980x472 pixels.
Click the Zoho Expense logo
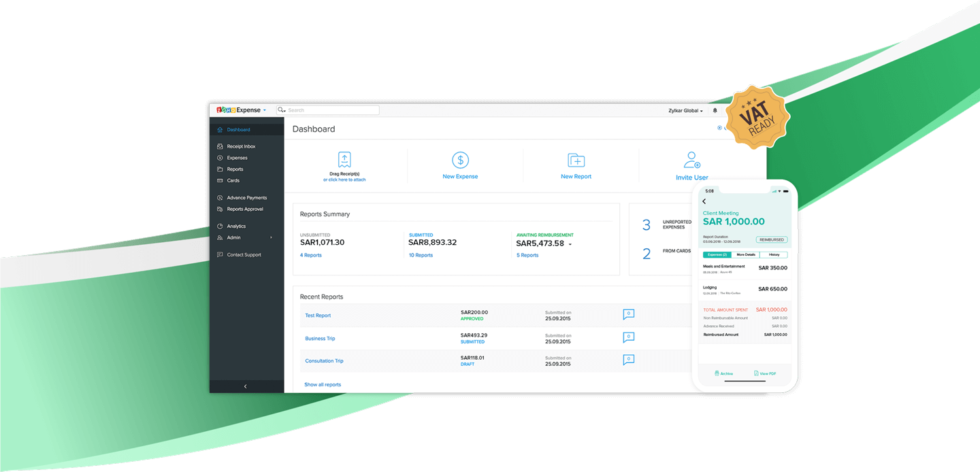click(238, 110)
